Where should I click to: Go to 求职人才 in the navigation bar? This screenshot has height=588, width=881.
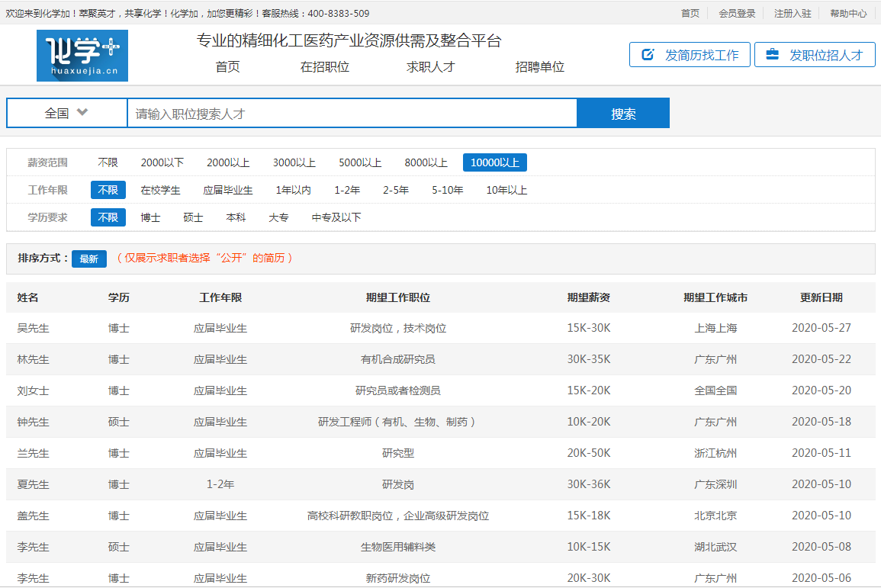pyautogui.click(x=430, y=67)
